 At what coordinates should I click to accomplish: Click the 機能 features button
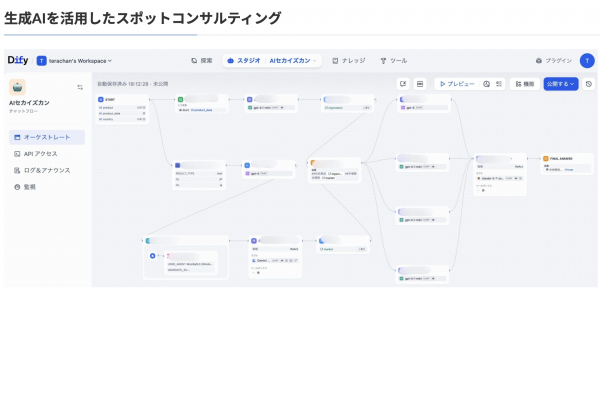pyautogui.click(x=524, y=84)
